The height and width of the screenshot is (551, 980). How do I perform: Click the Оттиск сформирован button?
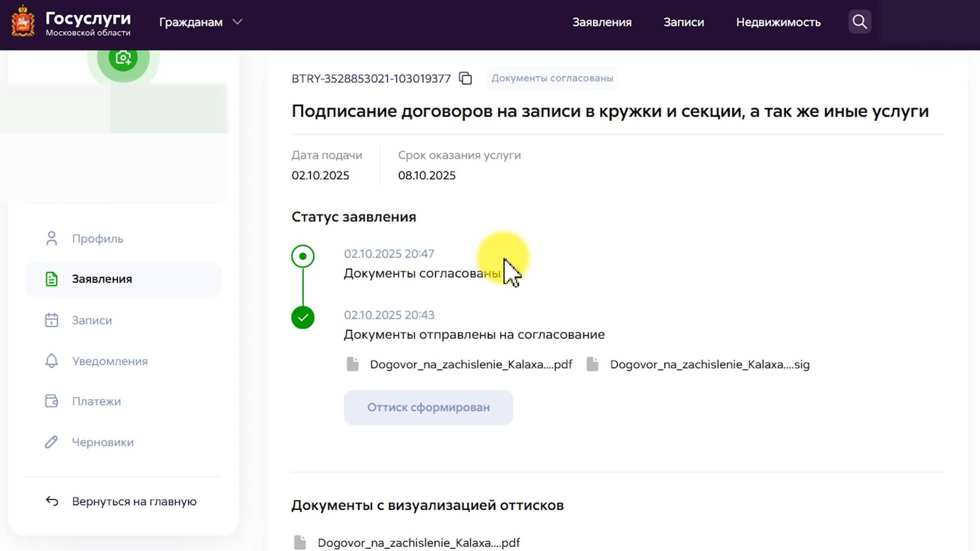[428, 407]
